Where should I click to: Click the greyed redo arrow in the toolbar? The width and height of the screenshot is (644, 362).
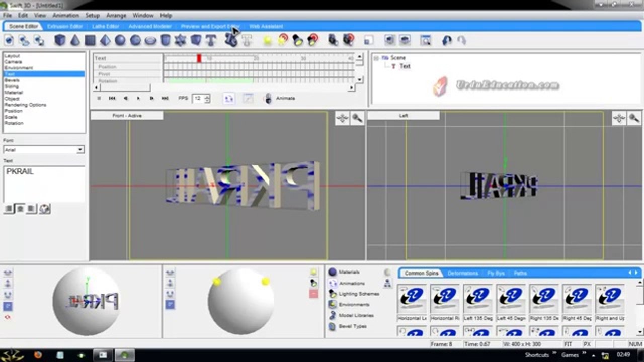pos(461,40)
